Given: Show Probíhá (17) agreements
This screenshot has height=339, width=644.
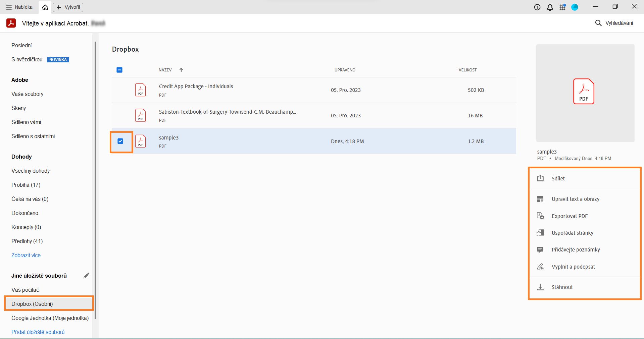Looking at the screenshot, I should [26, 185].
